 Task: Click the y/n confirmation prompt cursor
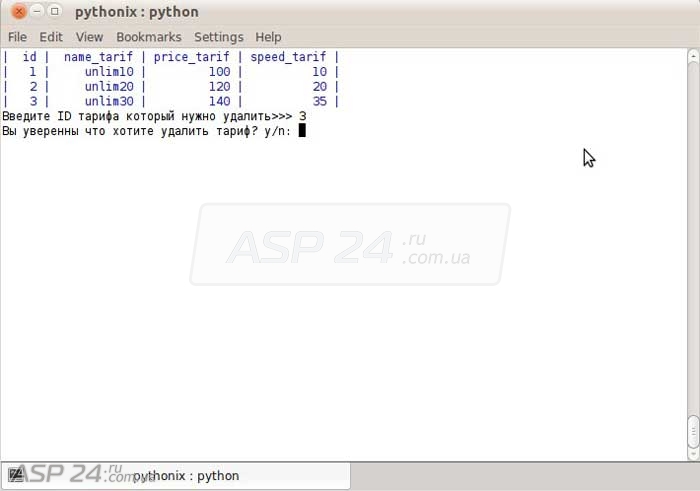[301, 130]
